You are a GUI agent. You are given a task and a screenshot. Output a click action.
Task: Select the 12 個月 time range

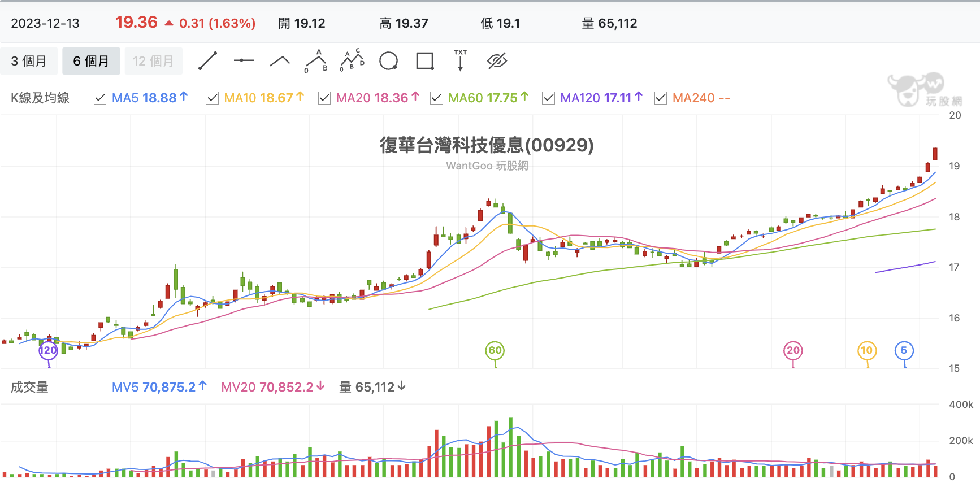[153, 61]
